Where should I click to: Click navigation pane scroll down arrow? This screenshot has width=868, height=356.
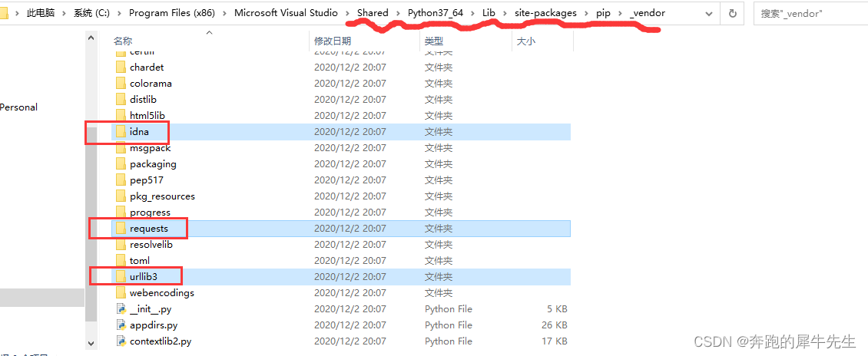(91, 343)
